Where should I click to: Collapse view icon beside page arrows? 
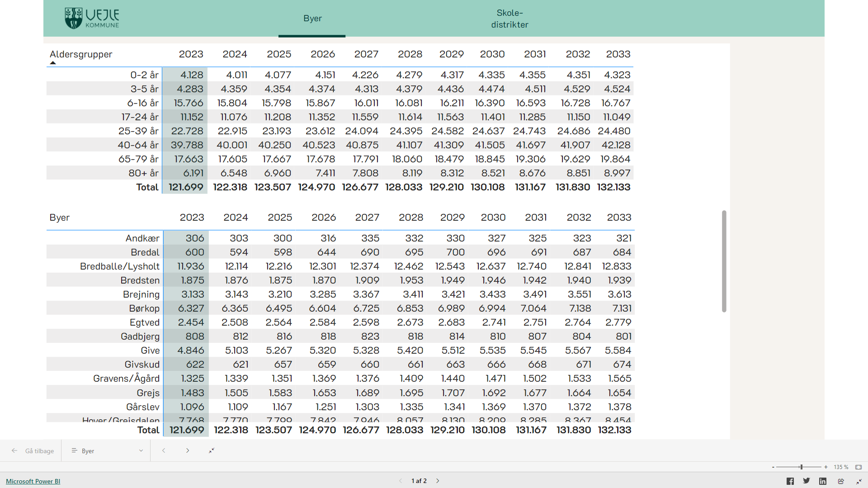tap(212, 450)
